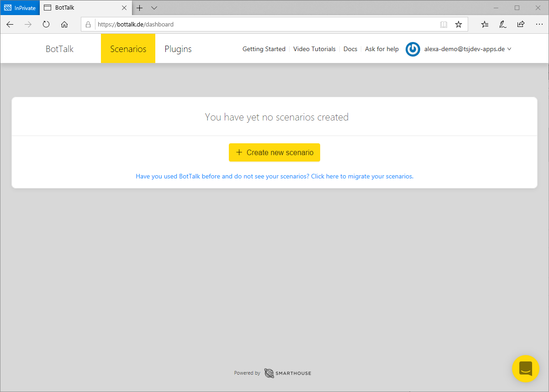Click the browser back arrow
The height and width of the screenshot is (392, 549).
tap(10, 25)
